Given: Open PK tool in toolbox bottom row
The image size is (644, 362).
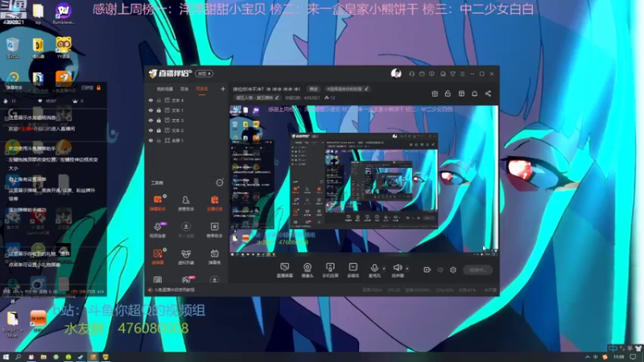Looking at the screenshot, I should (x=186, y=280).
